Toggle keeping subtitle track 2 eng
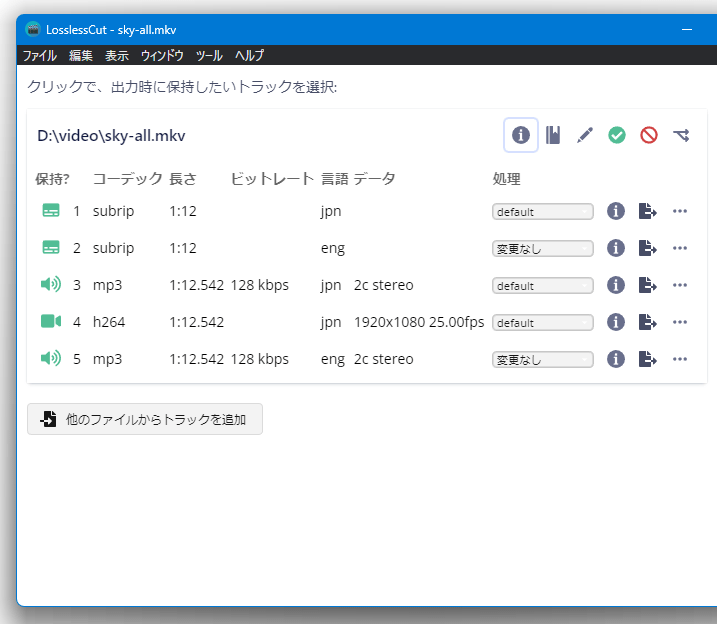 [x=51, y=248]
